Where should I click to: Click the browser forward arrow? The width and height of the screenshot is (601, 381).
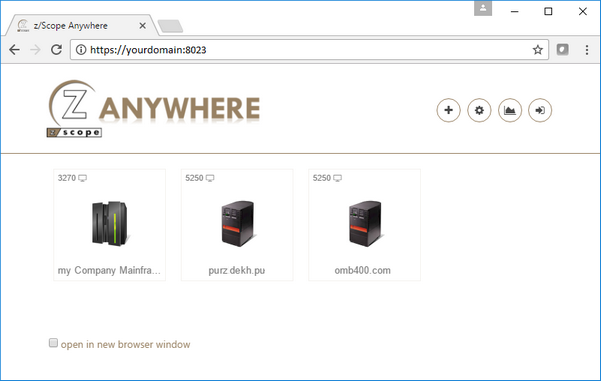pos(35,50)
